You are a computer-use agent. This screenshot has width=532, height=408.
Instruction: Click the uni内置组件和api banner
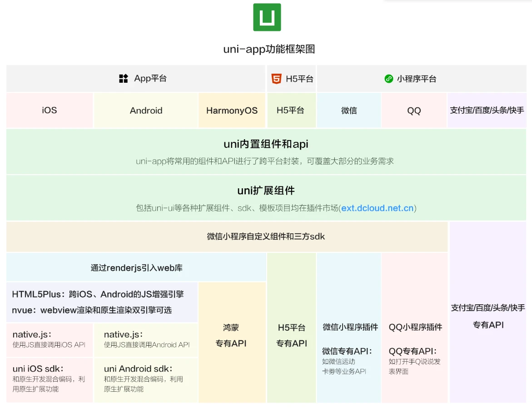266,151
